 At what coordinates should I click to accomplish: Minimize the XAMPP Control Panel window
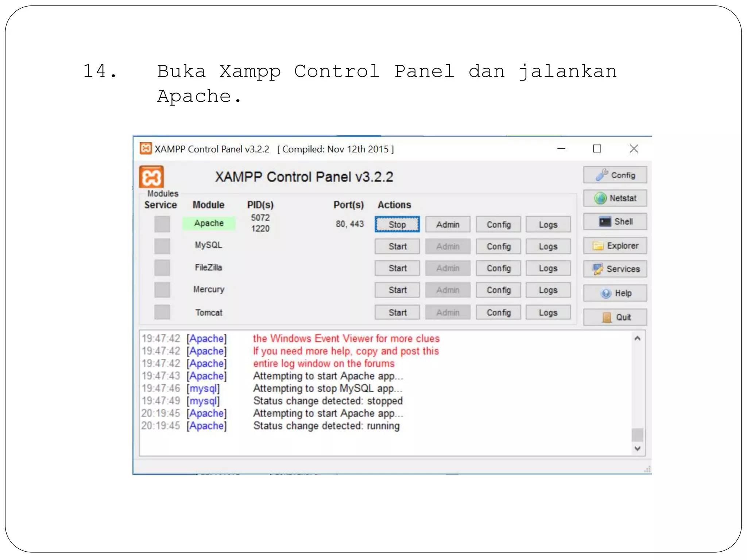(561, 148)
